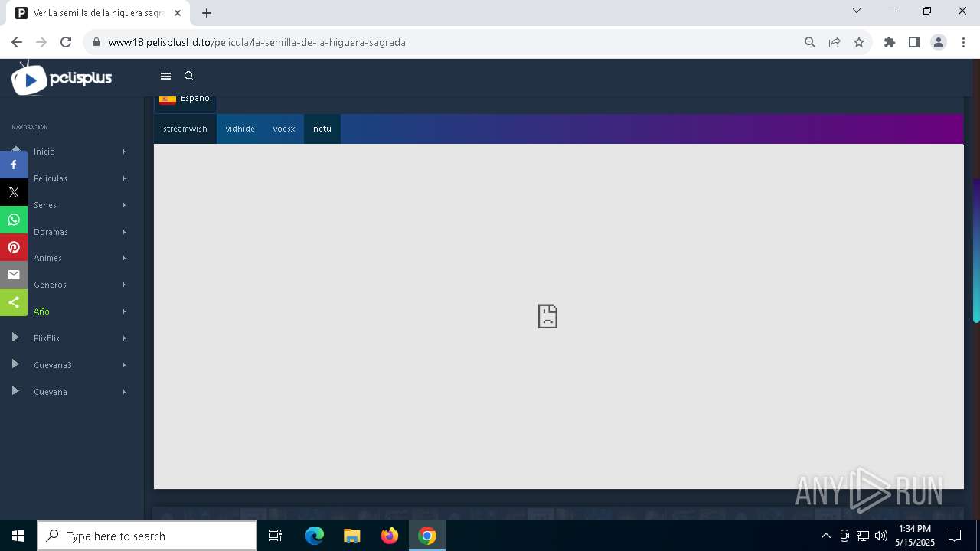This screenshot has height=551, width=980.
Task: Open the Windows Start menu
Action: (18, 536)
